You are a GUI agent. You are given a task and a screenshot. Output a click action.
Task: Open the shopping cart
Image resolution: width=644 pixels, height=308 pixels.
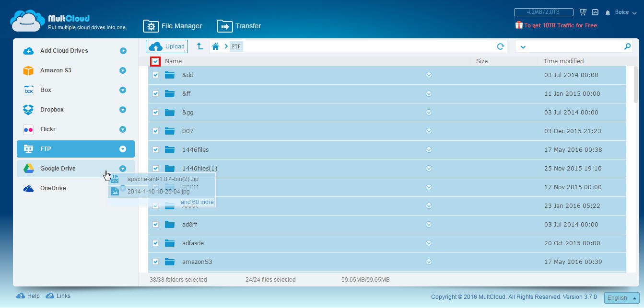[x=583, y=11]
